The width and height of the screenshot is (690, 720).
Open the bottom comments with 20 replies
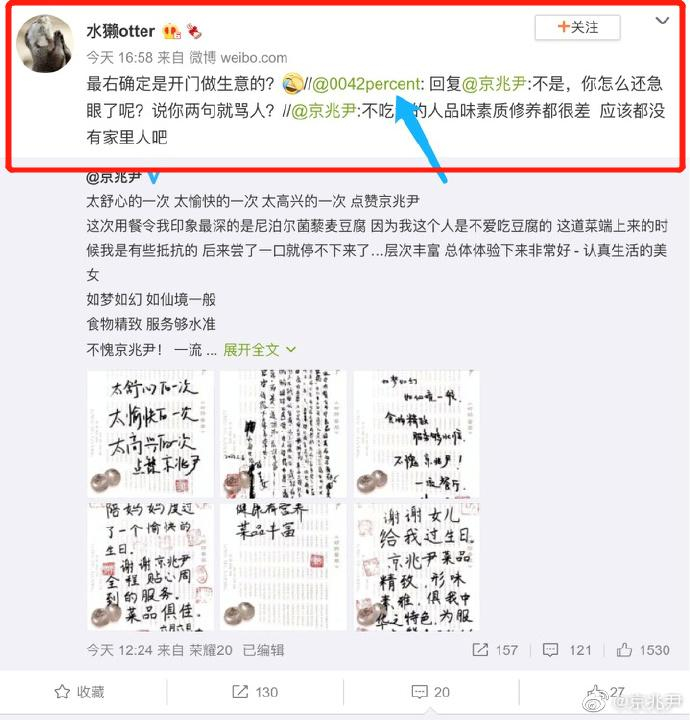click(x=430, y=692)
